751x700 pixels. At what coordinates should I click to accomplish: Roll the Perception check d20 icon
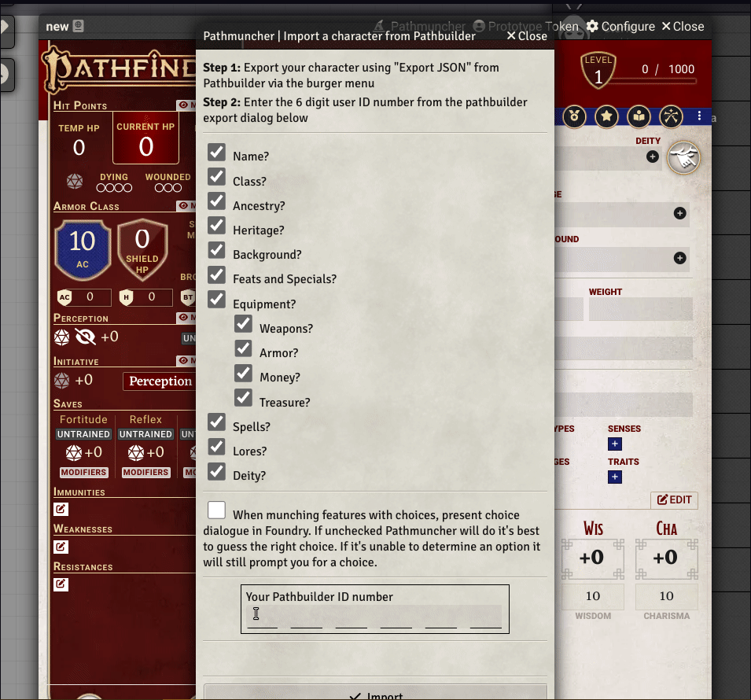(62, 337)
